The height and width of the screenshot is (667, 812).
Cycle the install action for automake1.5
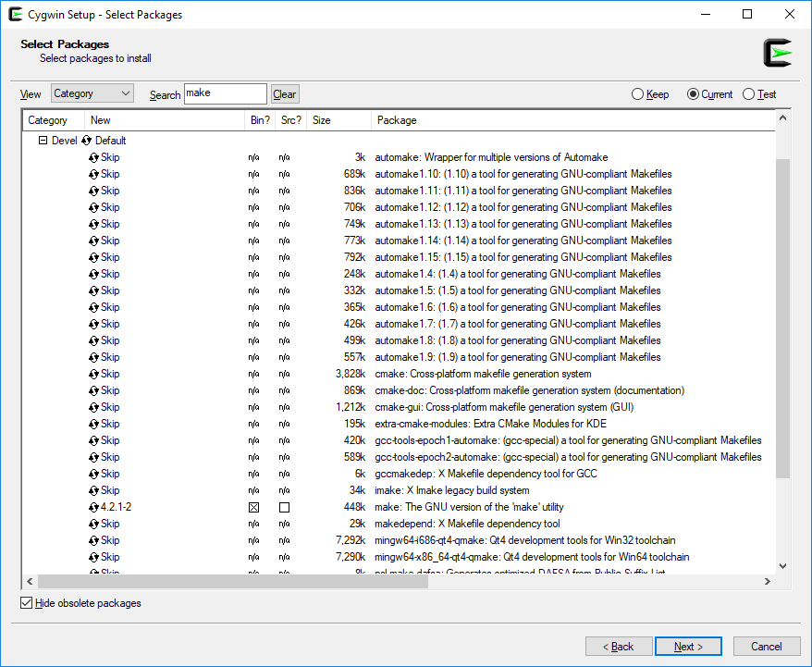[x=93, y=290]
